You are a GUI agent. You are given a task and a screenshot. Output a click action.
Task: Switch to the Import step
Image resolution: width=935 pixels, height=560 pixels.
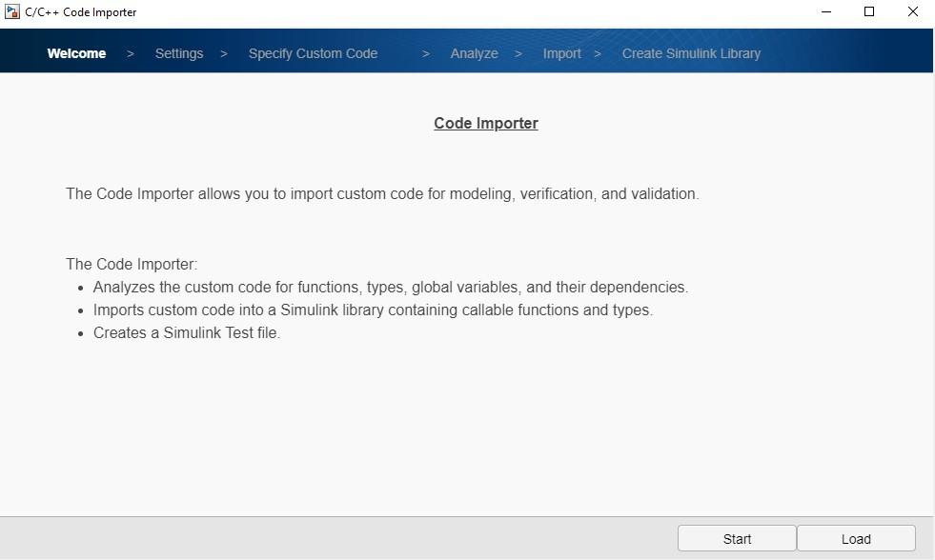tap(561, 53)
